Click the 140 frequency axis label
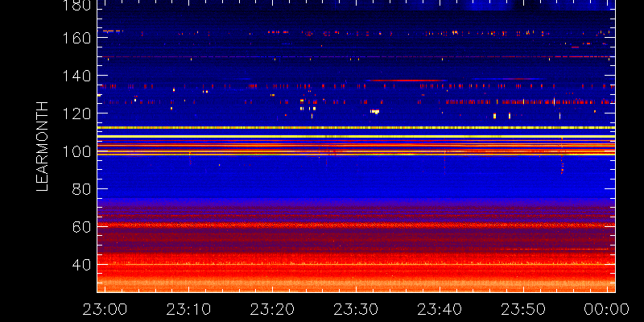Viewport: 644px width, 322px height. pos(76,76)
